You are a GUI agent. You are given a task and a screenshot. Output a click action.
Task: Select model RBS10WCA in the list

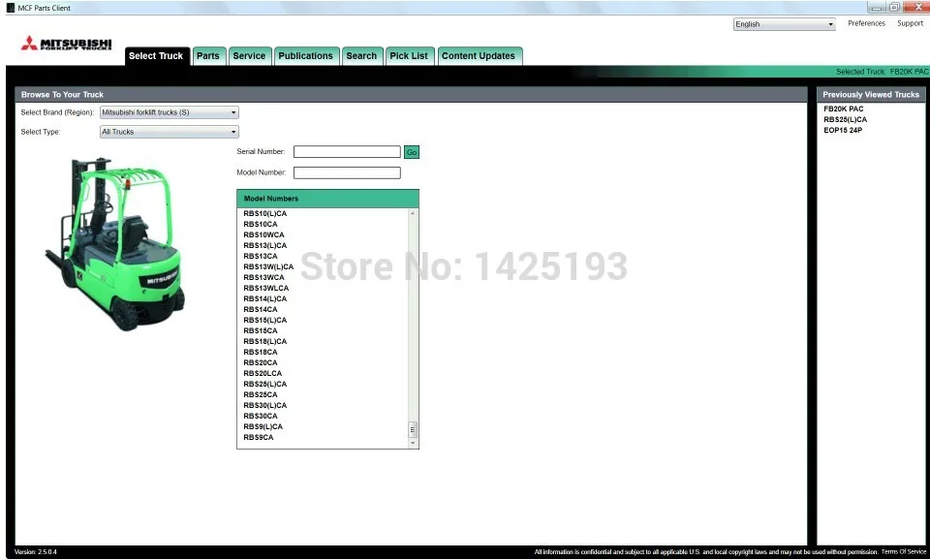point(263,234)
